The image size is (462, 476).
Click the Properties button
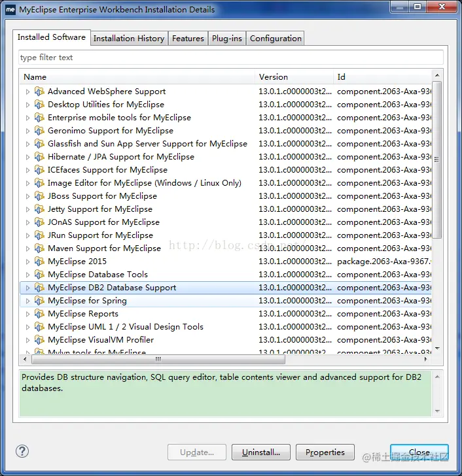coord(325,452)
